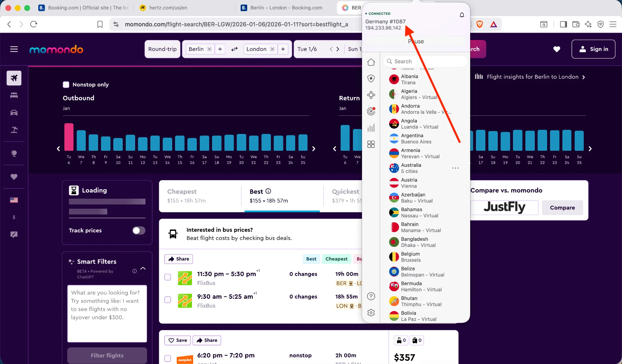Screen dimensions: 622x364
Task: Collapse the Smart Filters panel chevron
Action: point(143,268)
